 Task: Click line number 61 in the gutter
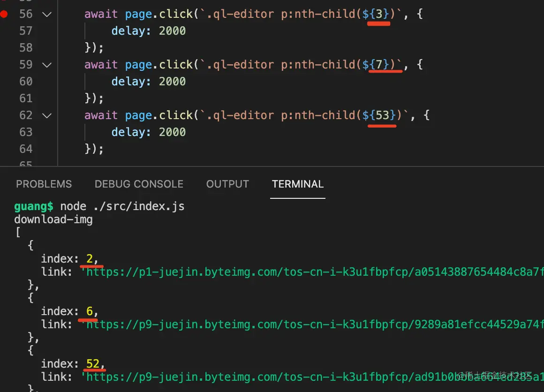point(26,98)
